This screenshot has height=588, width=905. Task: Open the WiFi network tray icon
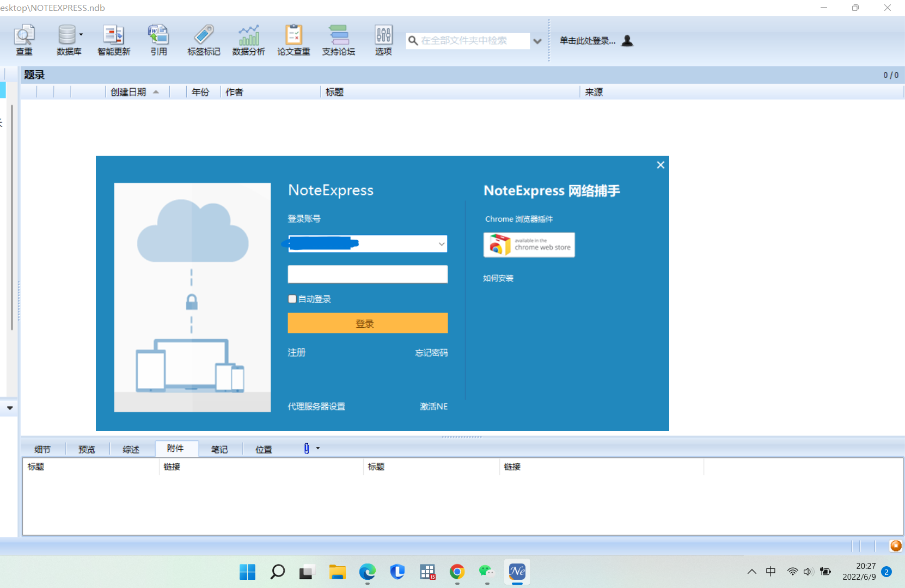[x=792, y=572]
